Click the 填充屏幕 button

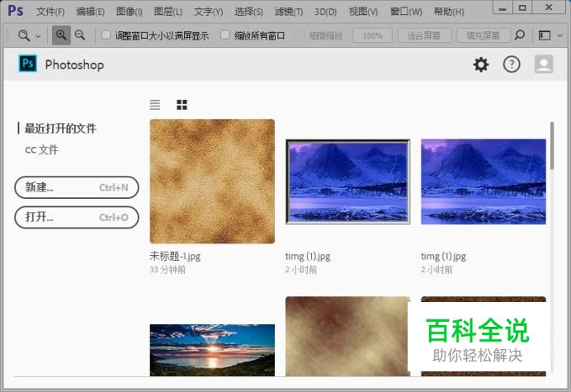click(483, 35)
